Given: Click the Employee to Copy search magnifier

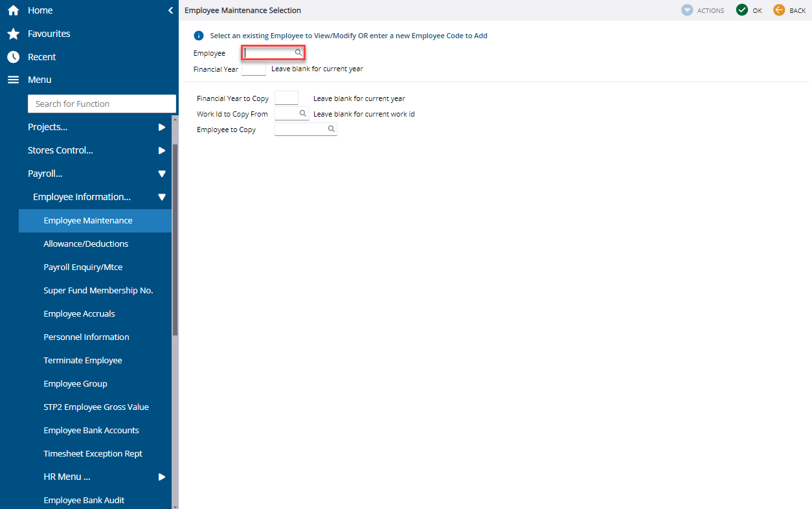Looking at the screenshot, I should (331, 129).
